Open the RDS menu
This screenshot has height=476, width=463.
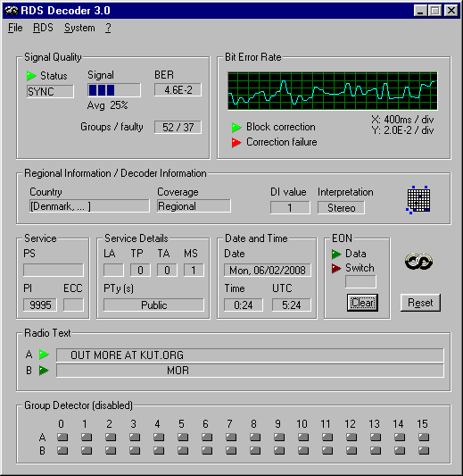tap(43, 28)
